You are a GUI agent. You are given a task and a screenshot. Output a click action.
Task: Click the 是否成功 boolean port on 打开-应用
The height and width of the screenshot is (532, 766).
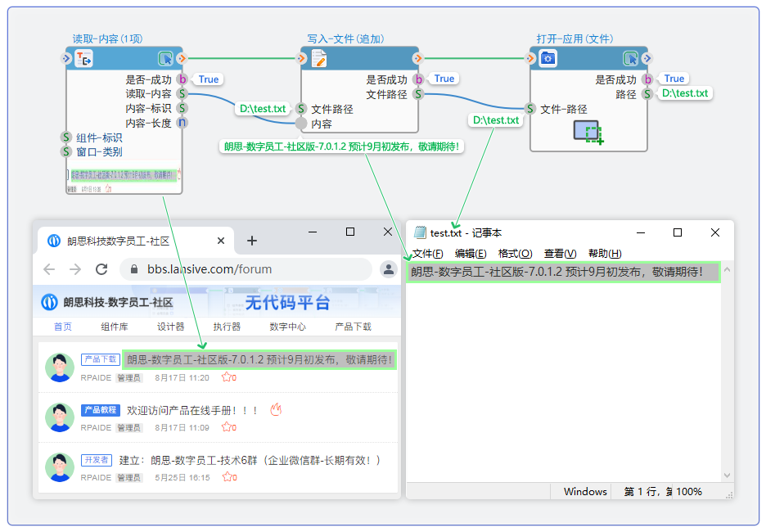pos(647,79)
